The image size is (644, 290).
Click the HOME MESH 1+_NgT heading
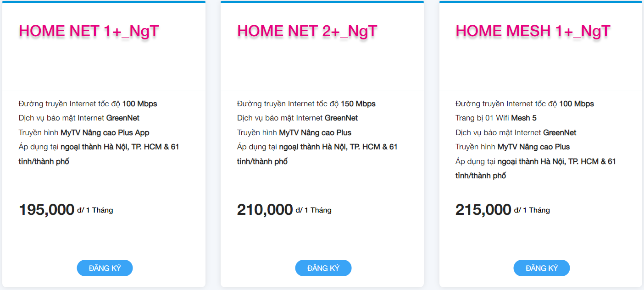pos(533,31)
